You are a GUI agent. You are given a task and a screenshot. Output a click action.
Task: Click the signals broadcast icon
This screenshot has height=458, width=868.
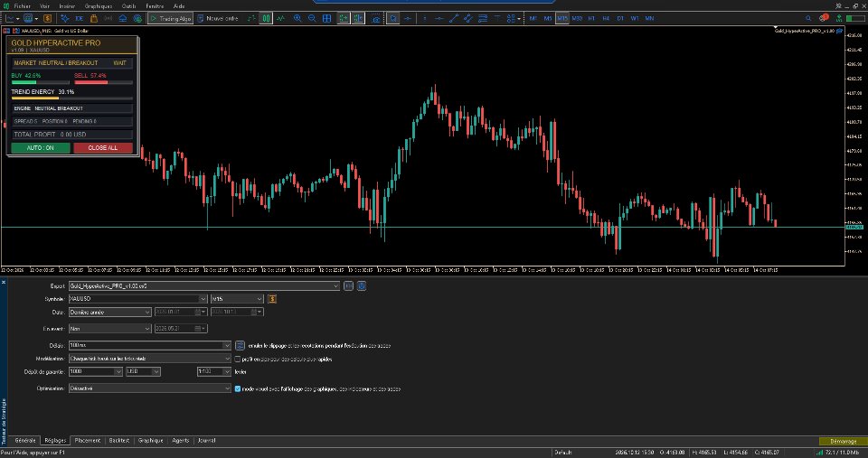tap(108, 18)
